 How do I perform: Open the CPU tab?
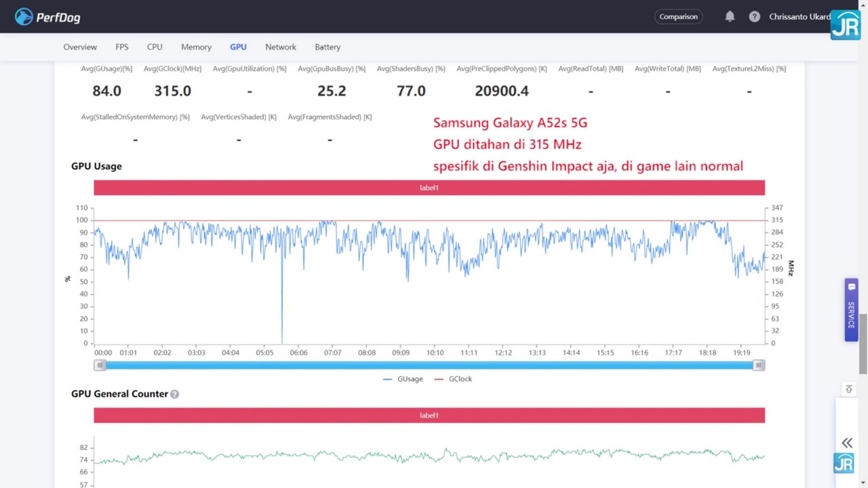[155, 47]
